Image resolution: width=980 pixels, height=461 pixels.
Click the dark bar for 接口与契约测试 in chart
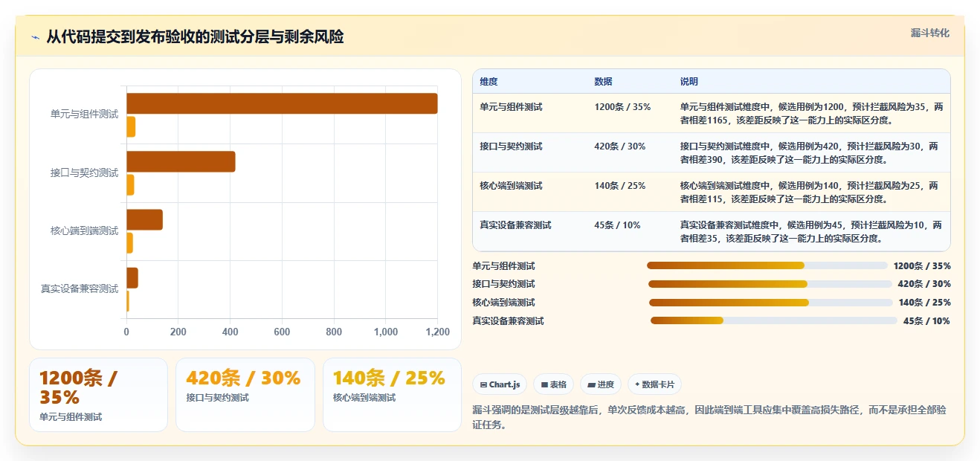click(x=181, y=161)
